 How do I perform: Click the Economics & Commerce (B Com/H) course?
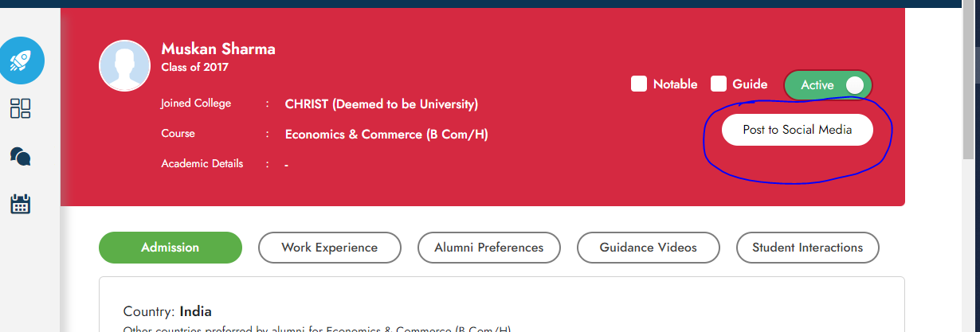click(x=386, y=135)
